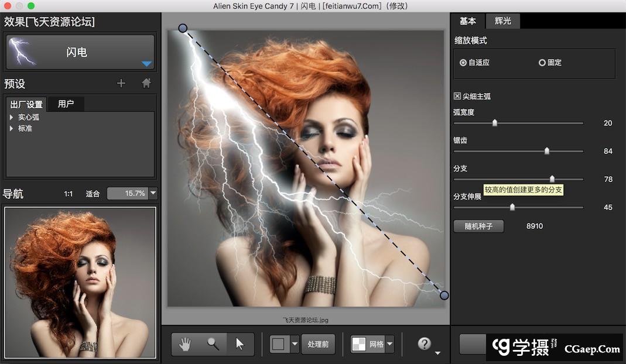Open the zoom percentage dropdown
Image resolution: width=626 pixels, height=364 pixels.
coord(153,193)
